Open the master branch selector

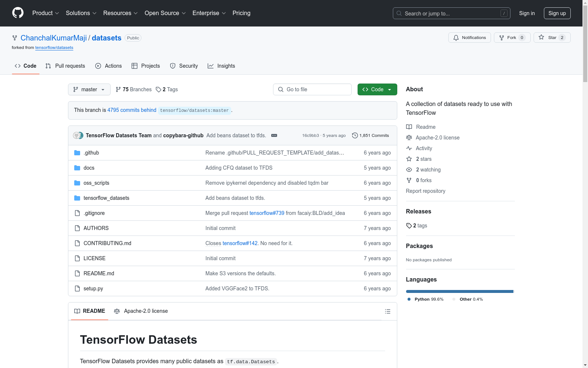tap(89, 89)
